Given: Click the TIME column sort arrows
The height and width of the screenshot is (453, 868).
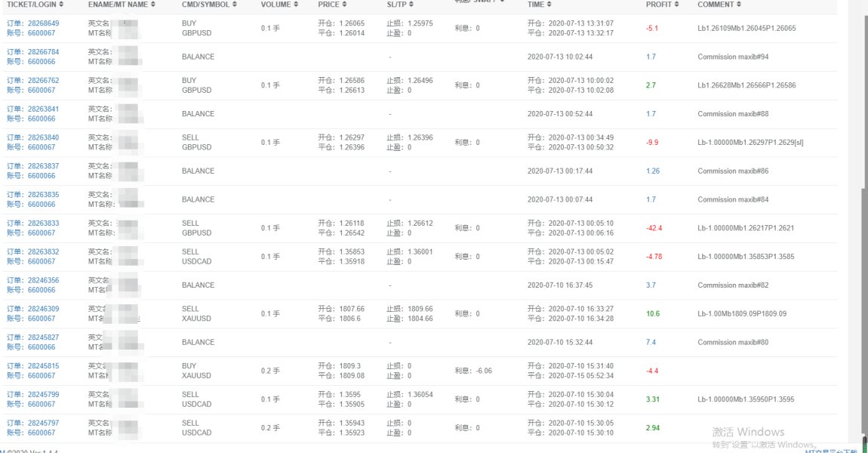Looking at the screenshot, I should (549, 5).
